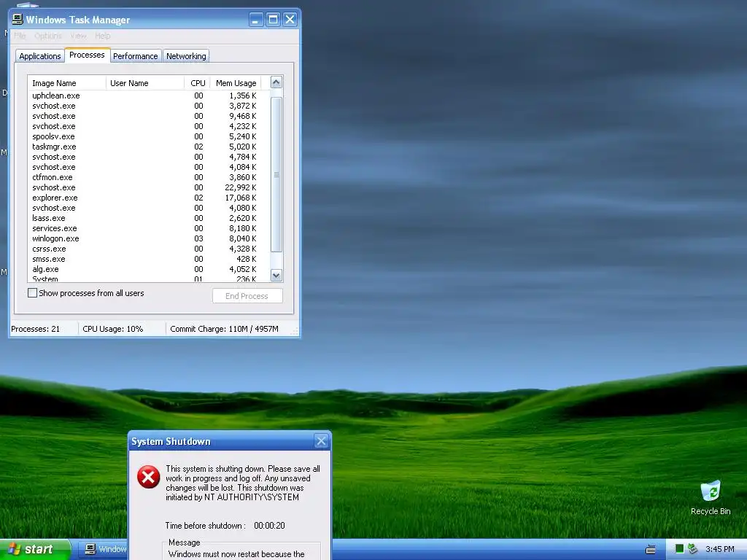The width and height of the screenshot is (747, 560).
Task: Toggle Show processes from all users
Action: coord(32,293)
